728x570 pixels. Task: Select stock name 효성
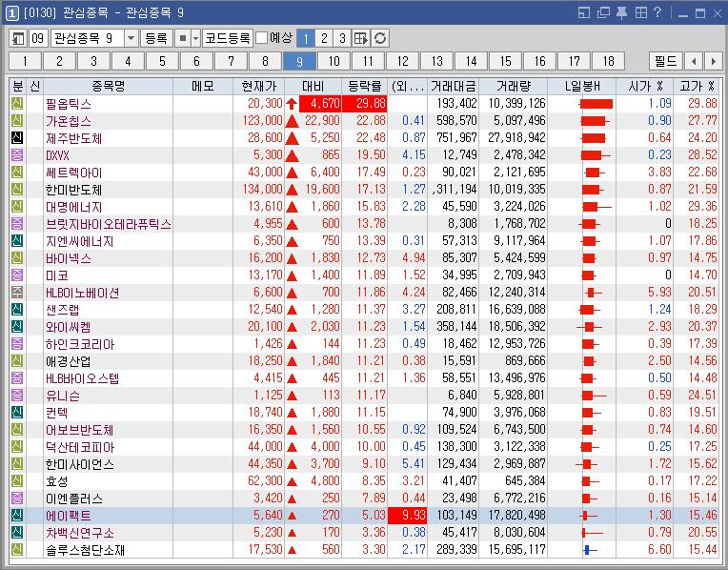point(56,481)
